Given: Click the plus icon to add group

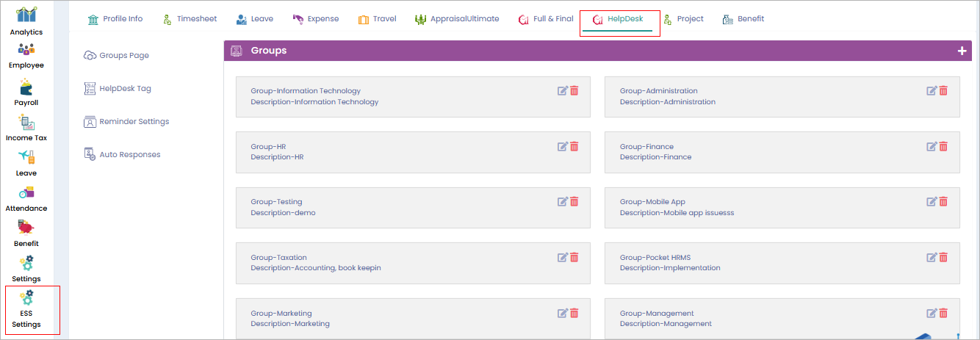Looking at the screenshot, I should click(x=962, y=51).
